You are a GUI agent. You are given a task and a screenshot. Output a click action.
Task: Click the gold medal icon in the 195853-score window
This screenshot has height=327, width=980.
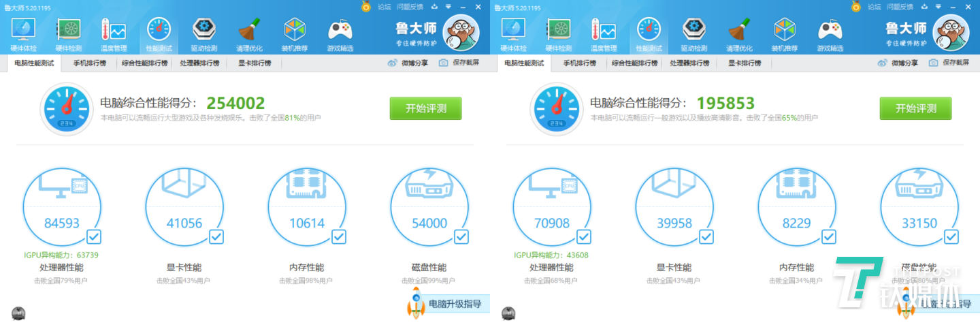pyautogui.click(x=856, y=7)
